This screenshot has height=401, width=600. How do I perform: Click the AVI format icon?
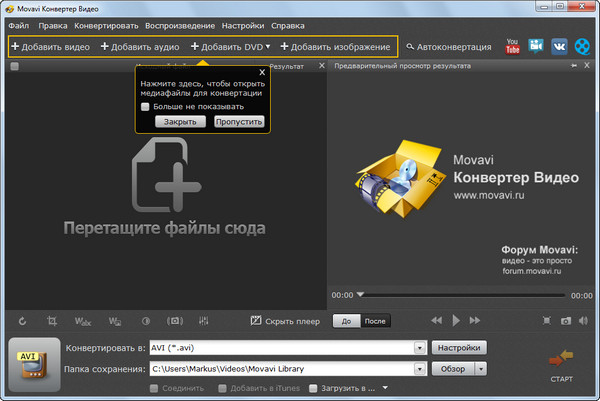coord(28,365)
